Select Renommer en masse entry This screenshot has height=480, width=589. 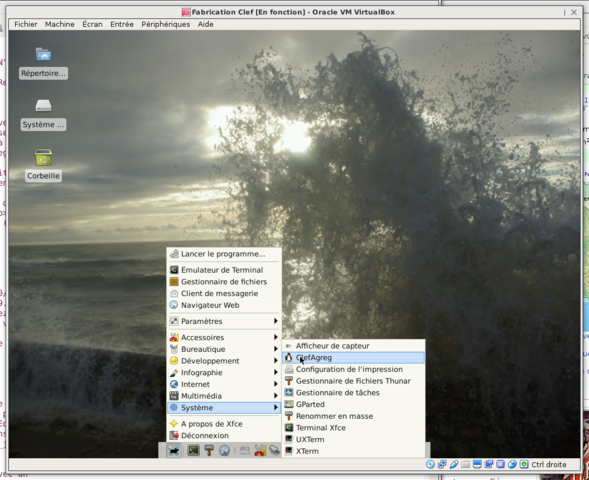pos(353,416)
